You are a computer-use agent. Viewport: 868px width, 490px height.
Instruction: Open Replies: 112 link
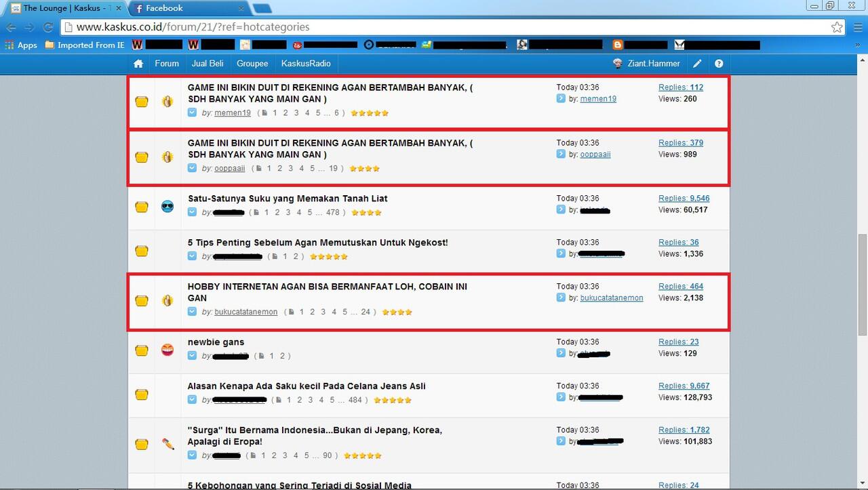coord(681,87)
